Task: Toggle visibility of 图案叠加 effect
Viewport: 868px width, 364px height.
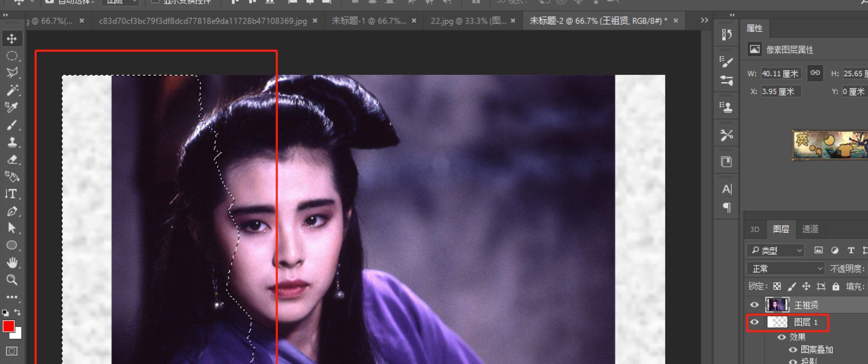Action: click(x=793, y=350)
